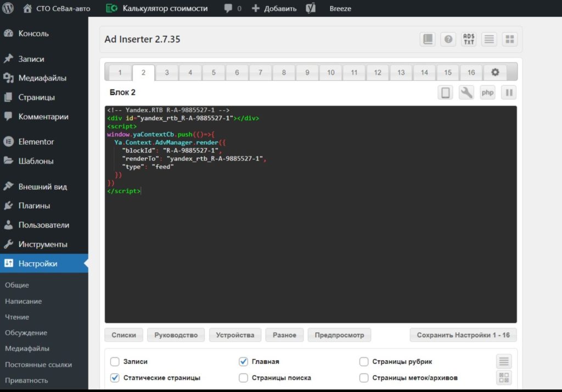562x392 pixels.
Task: Enable the Страницы меток/архивов checkbox
Action: coord(364,378)
